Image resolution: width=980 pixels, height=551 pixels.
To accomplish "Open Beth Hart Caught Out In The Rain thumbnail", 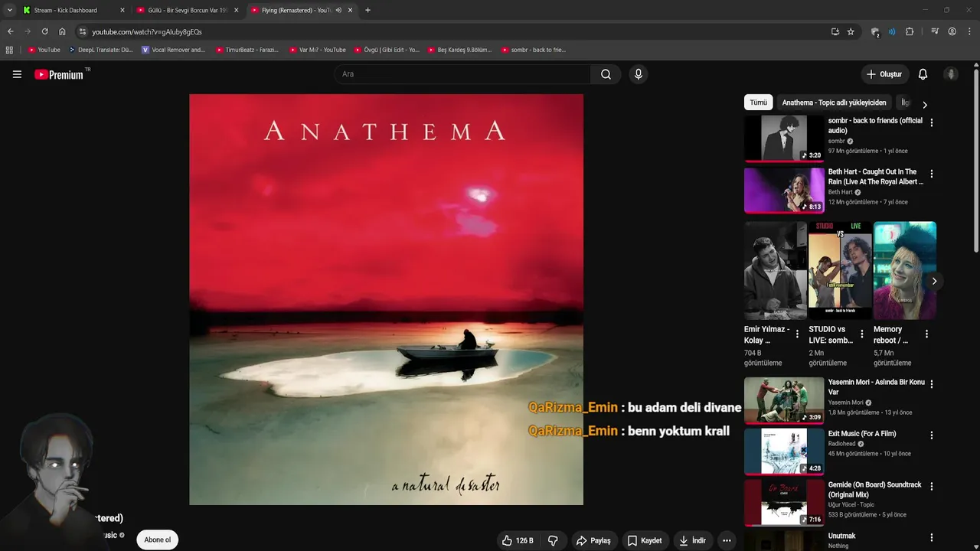I will pos(784,191).
